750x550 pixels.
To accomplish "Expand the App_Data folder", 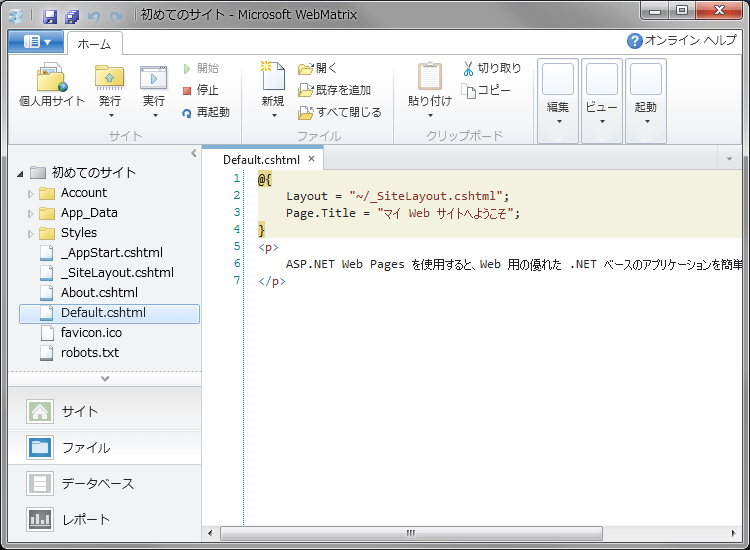I will (30, 214).
